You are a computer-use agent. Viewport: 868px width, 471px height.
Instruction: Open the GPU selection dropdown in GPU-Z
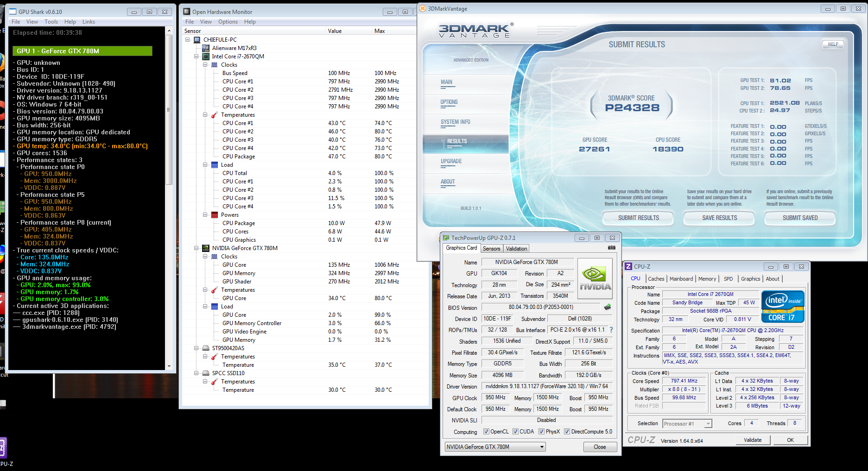[x=495, y=447]
